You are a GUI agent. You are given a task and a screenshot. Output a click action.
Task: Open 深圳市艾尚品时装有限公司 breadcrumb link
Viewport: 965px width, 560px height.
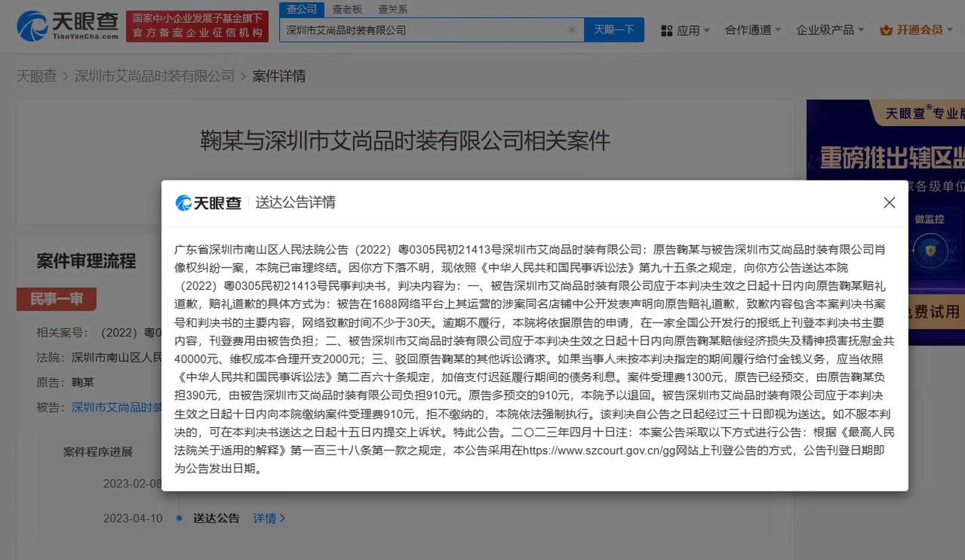click(x=154, y=76)
